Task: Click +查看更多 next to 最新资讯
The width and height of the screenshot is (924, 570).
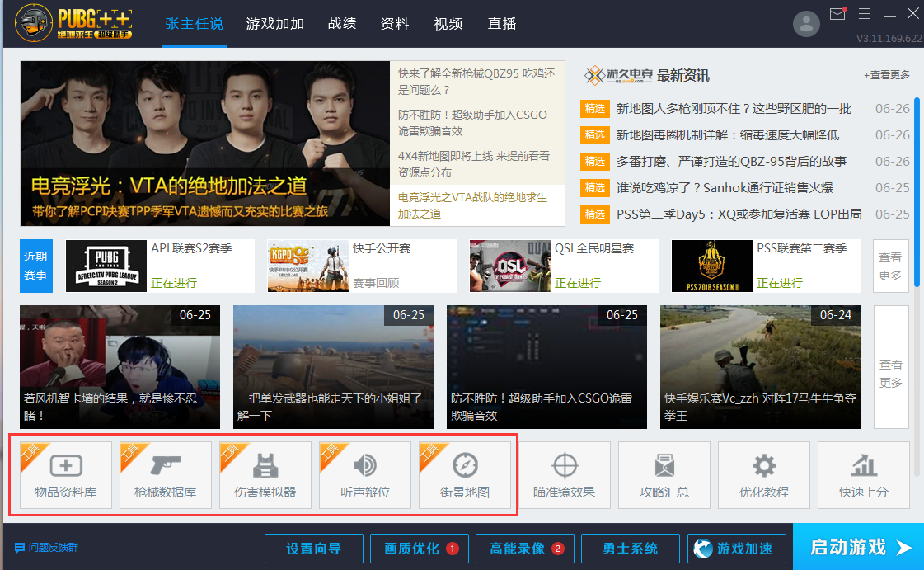Action: click(x=886, y=75)
